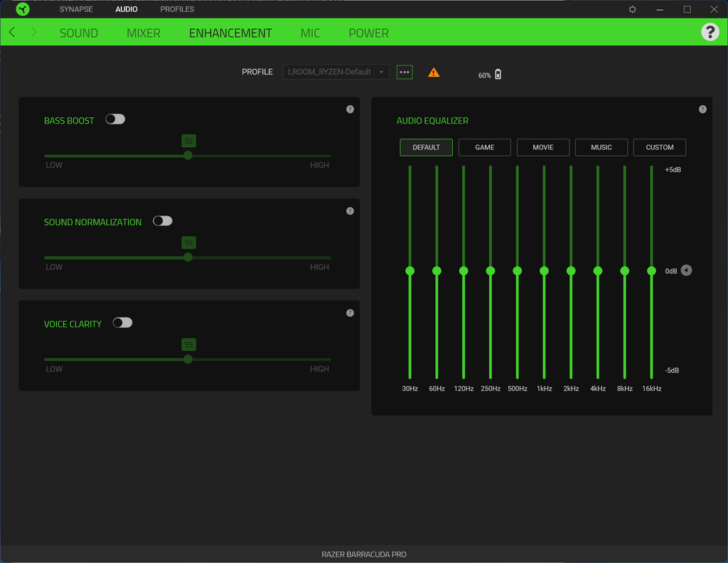Switch to the MIC tab

coord(310,33)
